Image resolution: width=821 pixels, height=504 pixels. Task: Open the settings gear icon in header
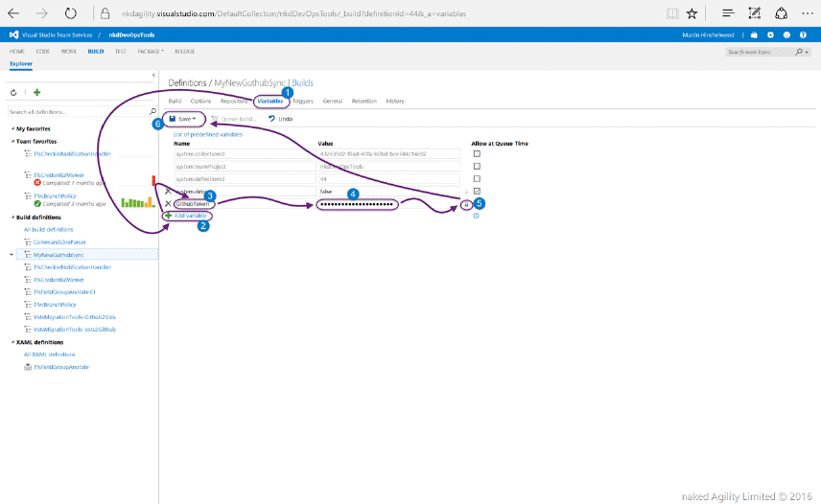point(770,35)
